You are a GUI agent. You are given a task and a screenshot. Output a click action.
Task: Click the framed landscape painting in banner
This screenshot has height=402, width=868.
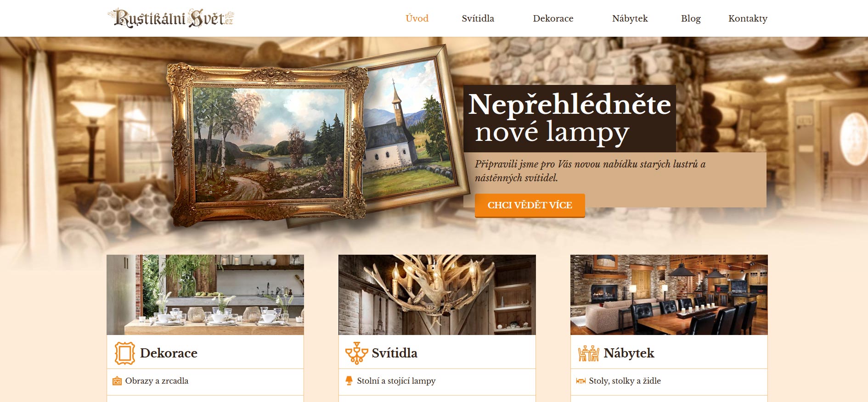(x=268, y=145)
